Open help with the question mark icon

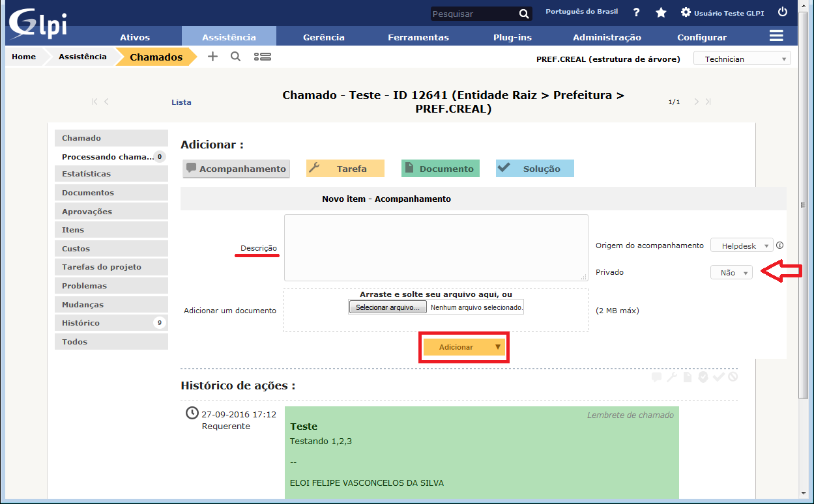636,12
